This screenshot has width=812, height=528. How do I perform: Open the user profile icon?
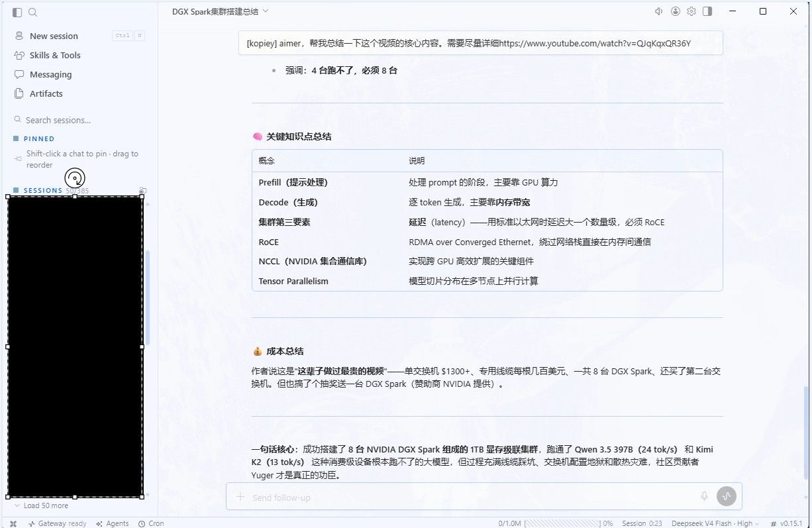point(676,11)
